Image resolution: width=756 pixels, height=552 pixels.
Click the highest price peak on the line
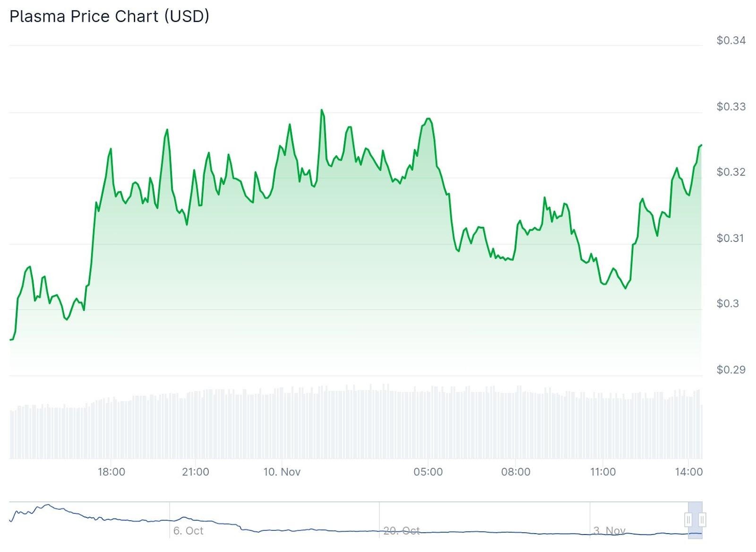[322, 110]
